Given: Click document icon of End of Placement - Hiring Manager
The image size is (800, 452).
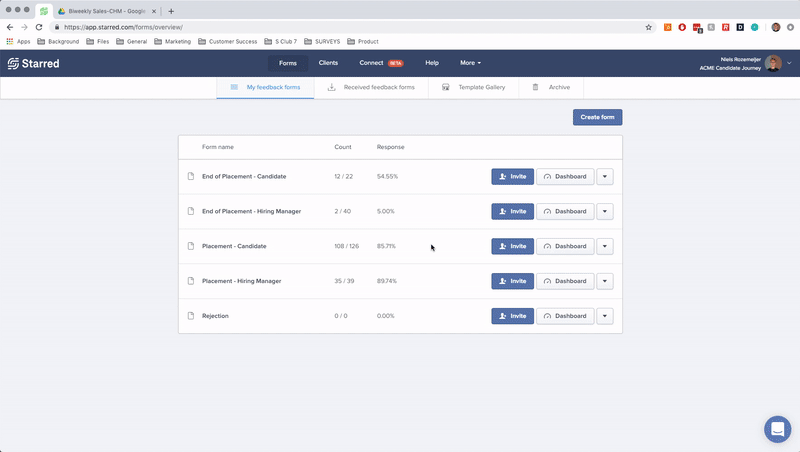Looking at the screenshot, I should tap(191, 211).
